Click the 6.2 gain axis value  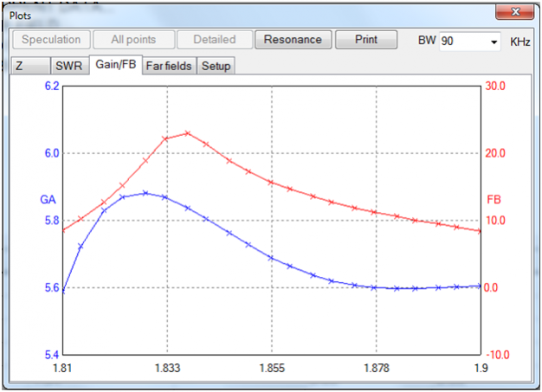coord(52,86)
